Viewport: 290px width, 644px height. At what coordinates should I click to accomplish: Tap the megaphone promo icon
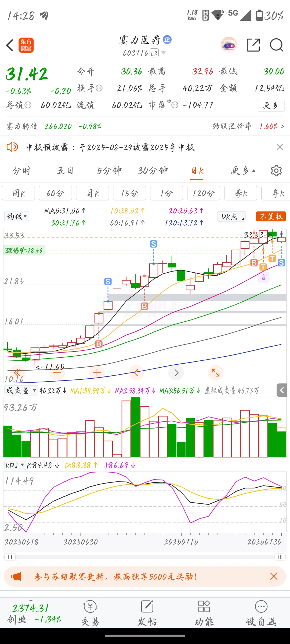[x=16, y=576]
